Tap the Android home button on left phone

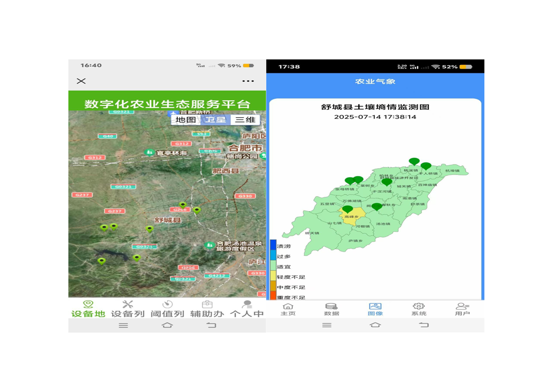click(x=167, y=325)
